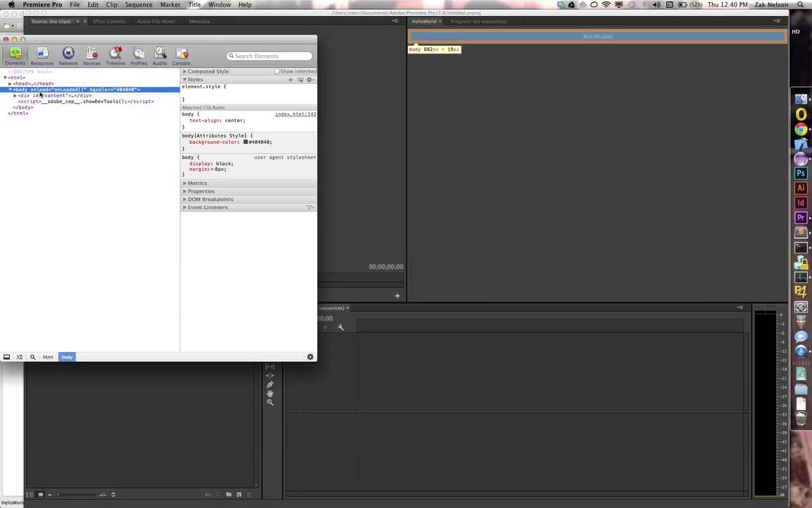
Task: Switch to Source (no clips) tab
Action: click(x=51, y=21)
